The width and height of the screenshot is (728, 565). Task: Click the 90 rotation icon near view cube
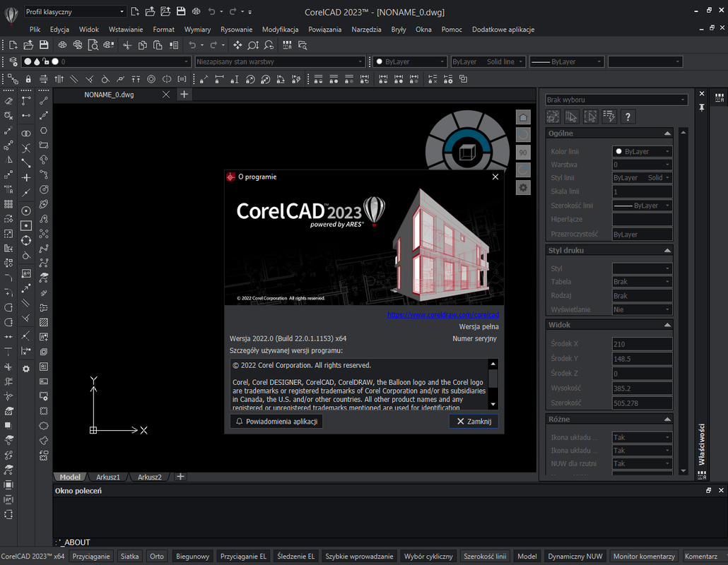[x=523, y=153]
